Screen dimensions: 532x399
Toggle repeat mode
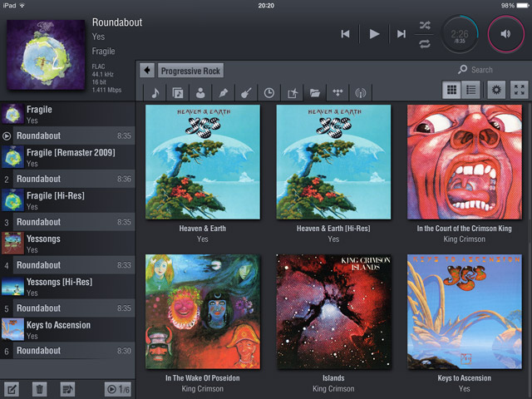click(x=425, y=43)
